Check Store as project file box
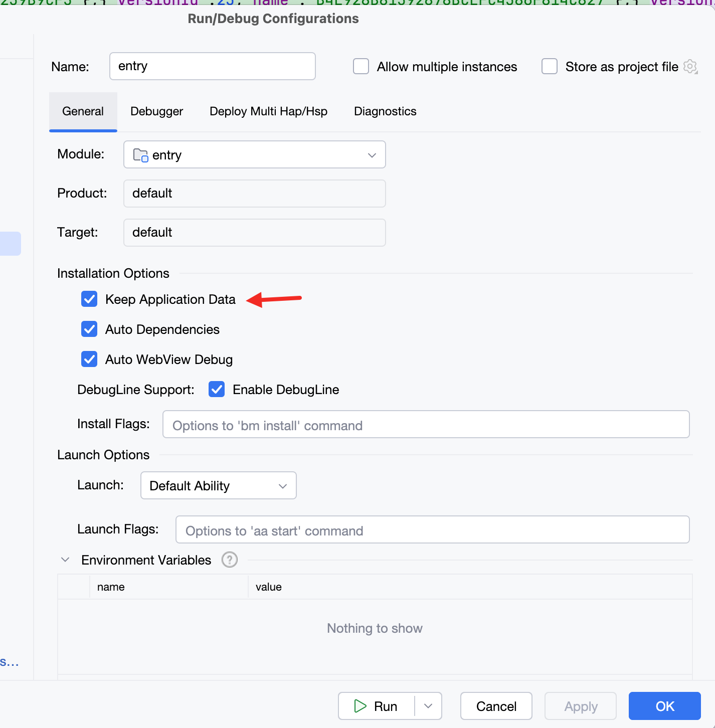 [x=550, y=67]
